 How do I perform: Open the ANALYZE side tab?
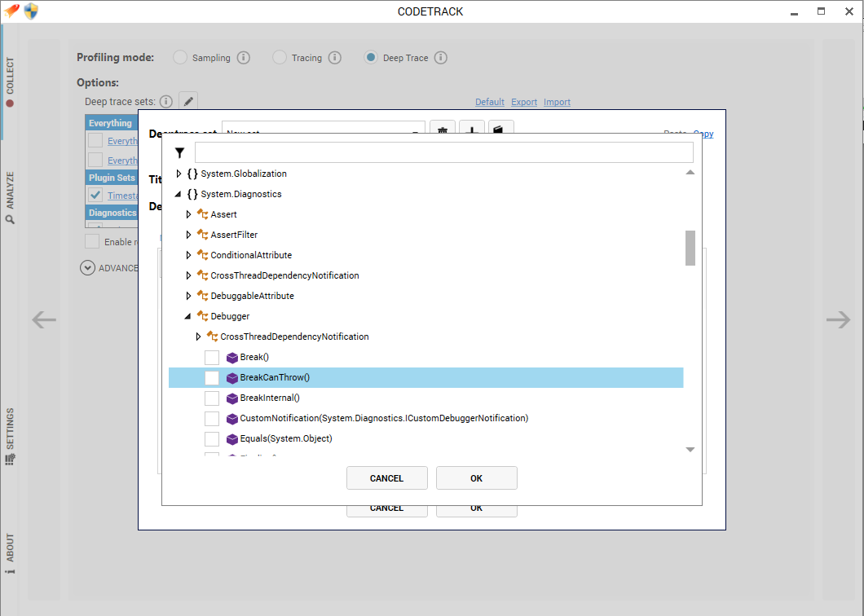point(9,197)
